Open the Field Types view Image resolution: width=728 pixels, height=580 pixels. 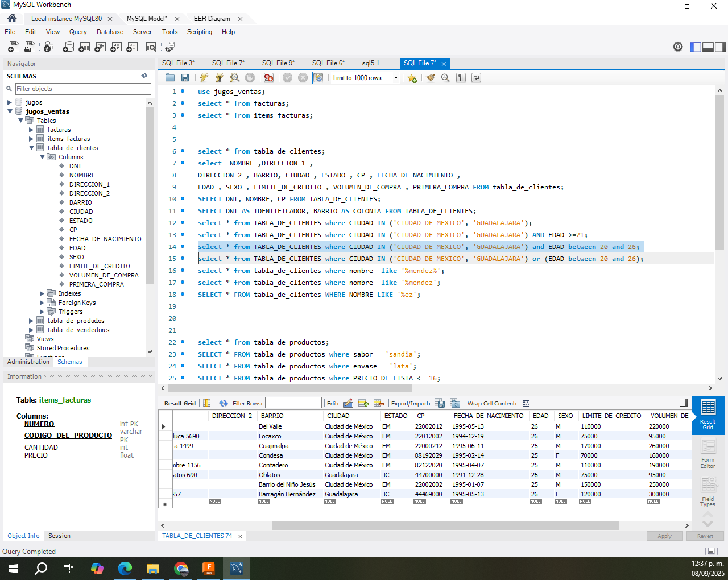coord(708,492)
